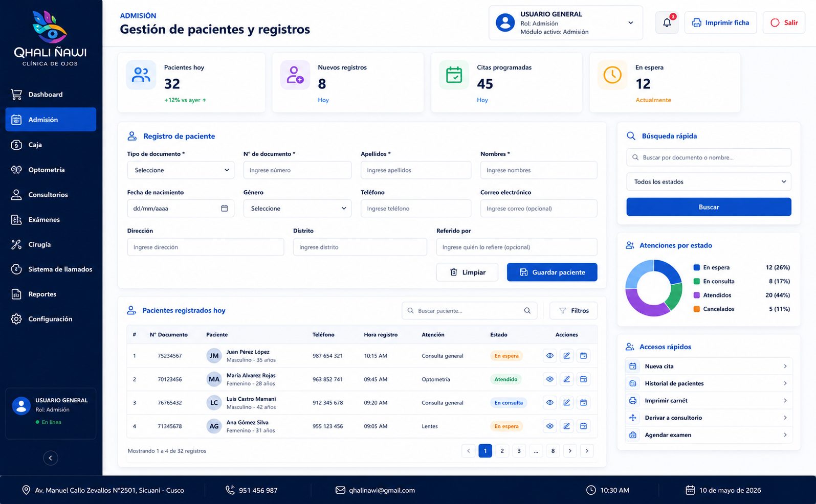Click search magnifier in Buscar paciente field
The width and height of the screenshot is (816, 504).
[527, 311]
